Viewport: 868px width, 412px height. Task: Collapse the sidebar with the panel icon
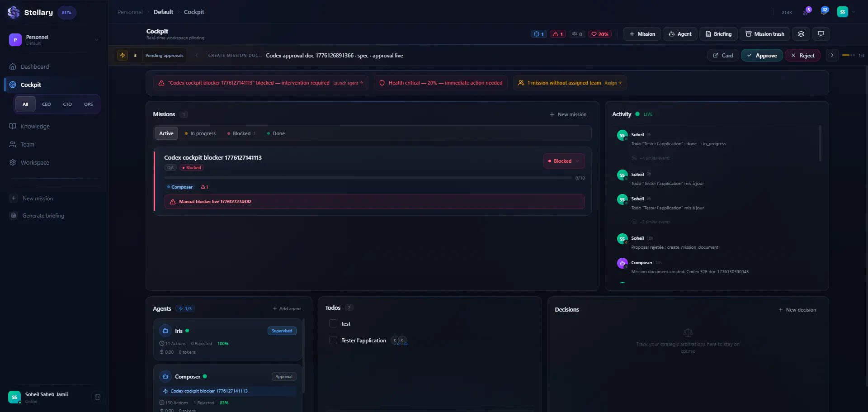tap(97, 397)
